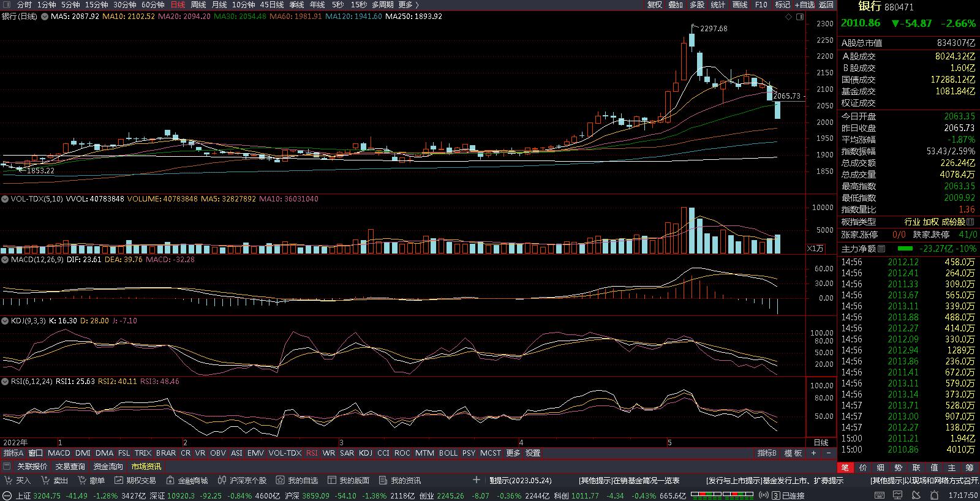Image resolution: width=980 pixels, height=501 pixels.
Task: Expand the VOL-TDX indicator settings arrow
Action: pos(5,199)
